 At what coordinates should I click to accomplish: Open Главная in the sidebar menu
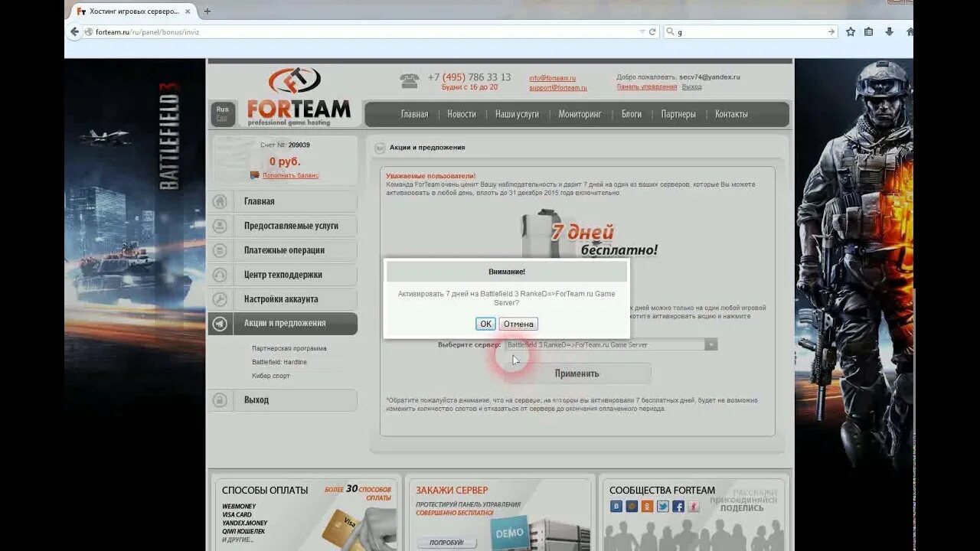[283, 201]
